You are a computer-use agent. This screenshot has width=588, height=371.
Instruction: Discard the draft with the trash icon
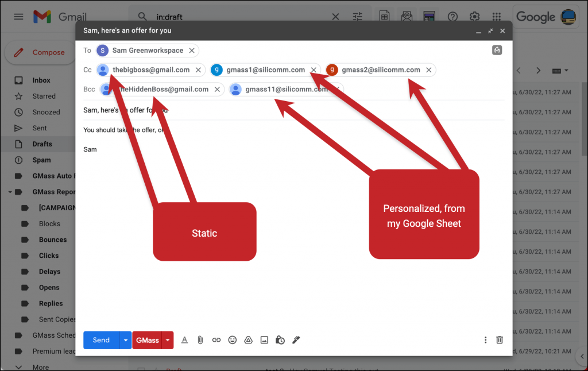coord(499,339)
